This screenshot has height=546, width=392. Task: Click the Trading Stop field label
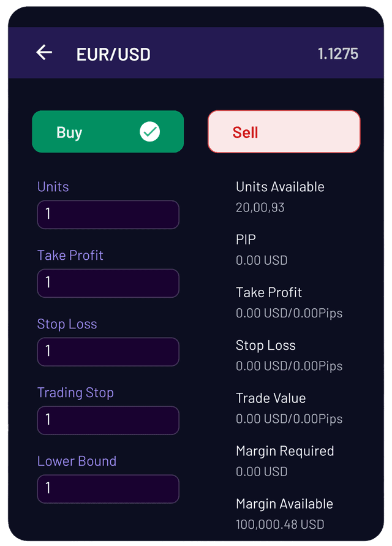click(x=75, y=393)
